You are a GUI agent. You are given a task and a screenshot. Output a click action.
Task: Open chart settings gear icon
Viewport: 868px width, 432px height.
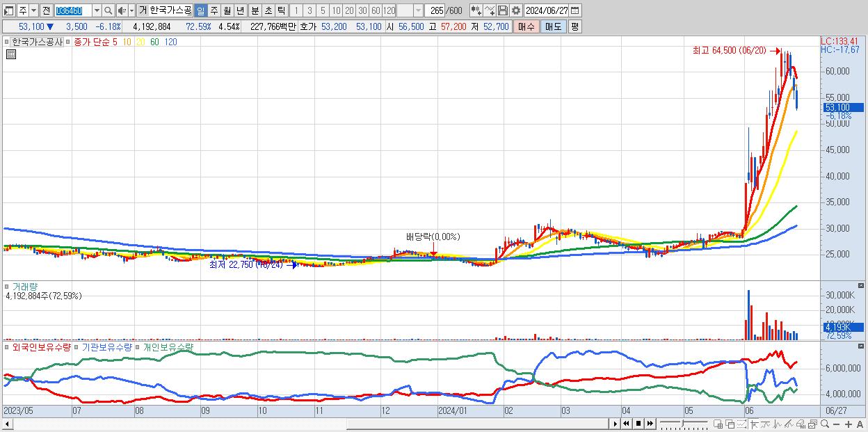tap(515, 10)
